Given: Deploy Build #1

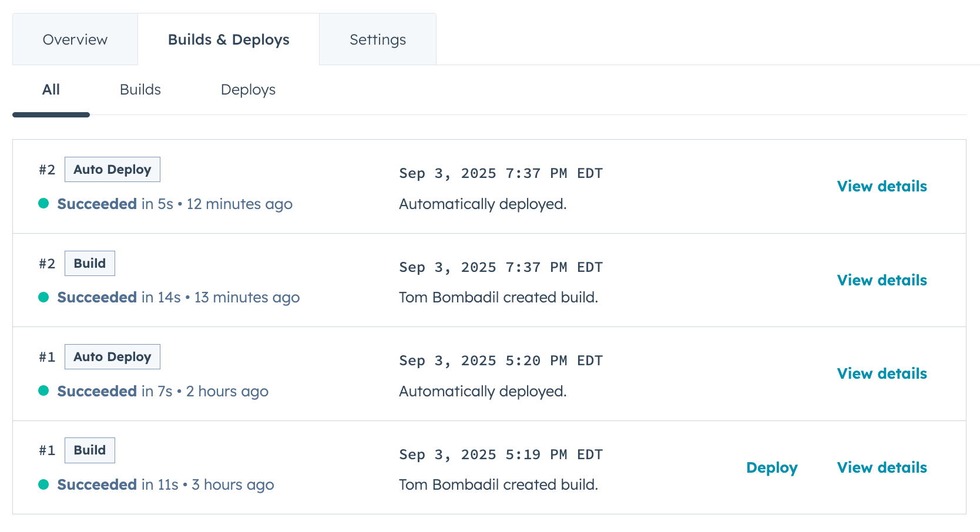Looking at the screenshot, I should 771,467.
